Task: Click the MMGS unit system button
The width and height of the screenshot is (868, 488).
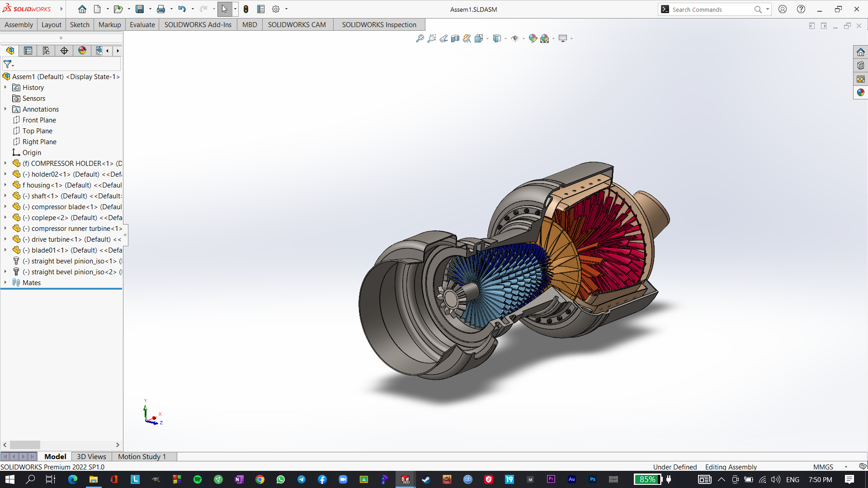Action: click(x=823, y=467)
